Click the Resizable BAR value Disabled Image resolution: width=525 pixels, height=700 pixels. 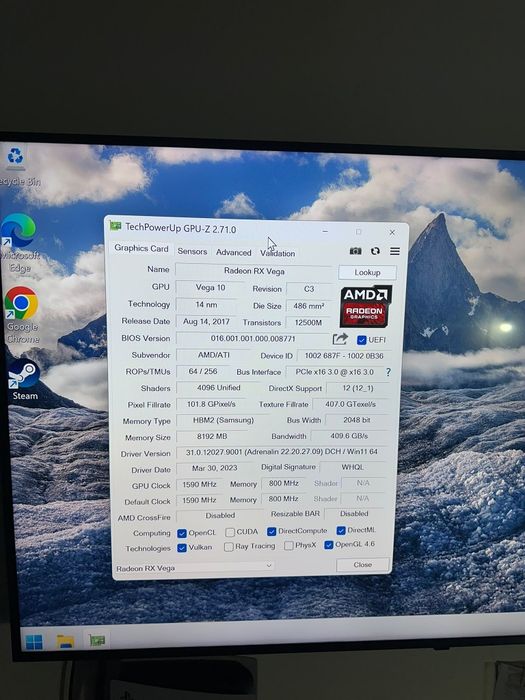354,514
